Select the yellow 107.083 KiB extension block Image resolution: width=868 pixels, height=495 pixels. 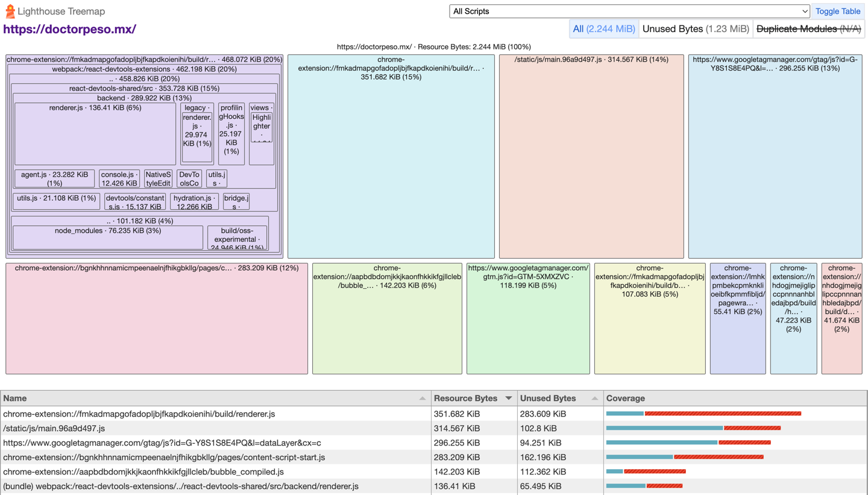click(x=650, y=318)
